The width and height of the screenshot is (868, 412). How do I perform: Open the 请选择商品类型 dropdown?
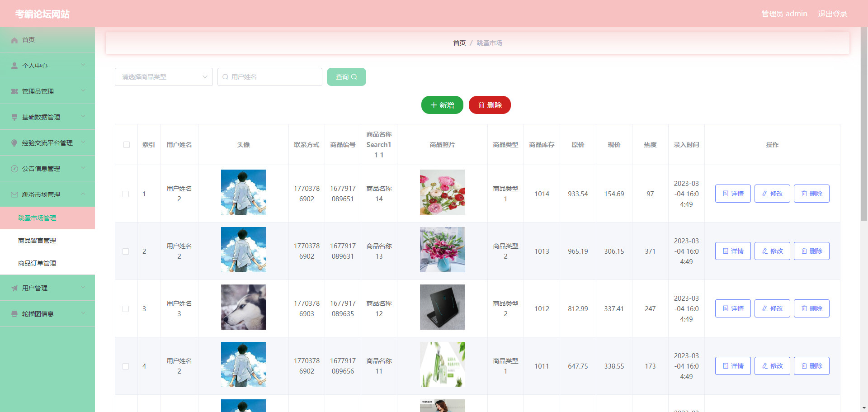[x=164, y=77]
